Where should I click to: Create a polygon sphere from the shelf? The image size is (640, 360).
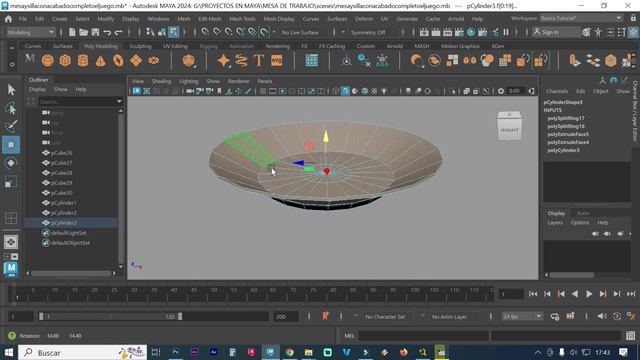coord(47,60)
